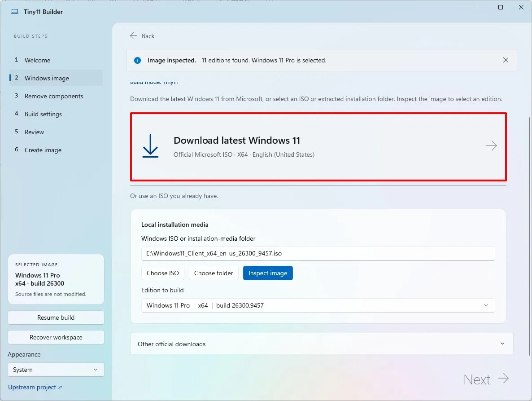Click Download latest Windows 11 title
Viewport: 532px width, 401px height.
coord(237,140)
